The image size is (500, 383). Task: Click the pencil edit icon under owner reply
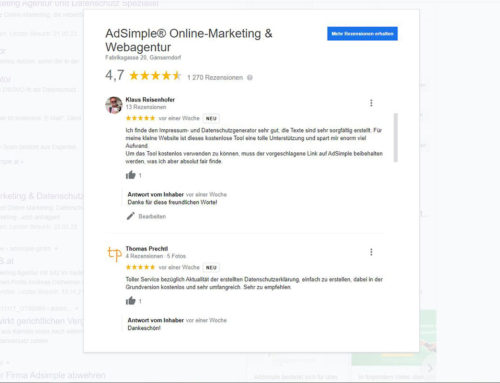point(131,216)
